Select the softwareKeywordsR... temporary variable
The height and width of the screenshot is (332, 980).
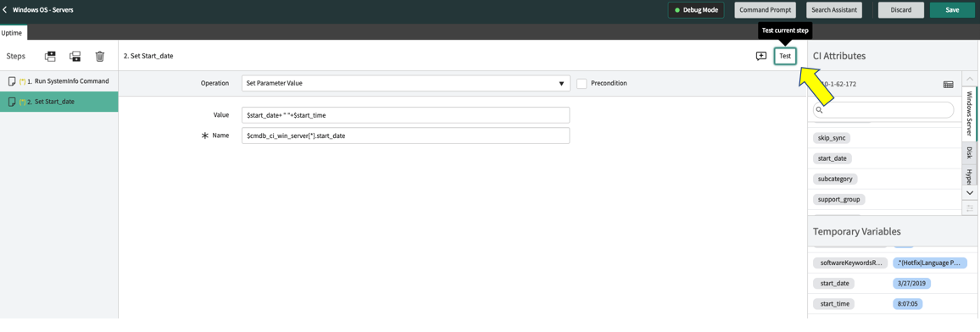point(850,263)
